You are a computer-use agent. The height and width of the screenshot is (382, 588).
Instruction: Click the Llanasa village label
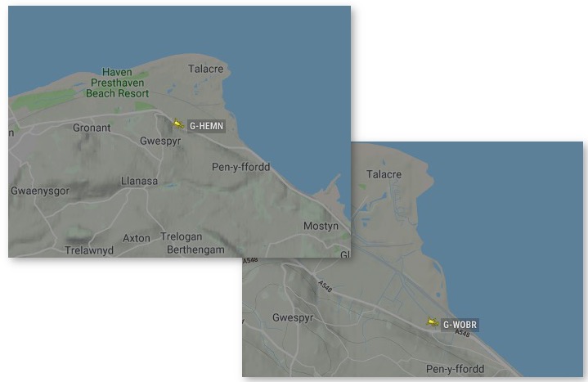139,182
